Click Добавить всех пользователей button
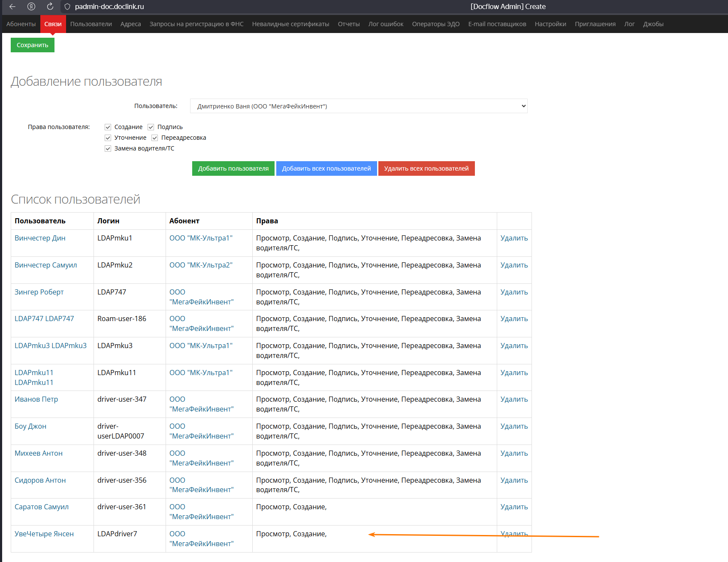Image resolution: width=728 pixels, height=562 pixels. click(326, 168)
